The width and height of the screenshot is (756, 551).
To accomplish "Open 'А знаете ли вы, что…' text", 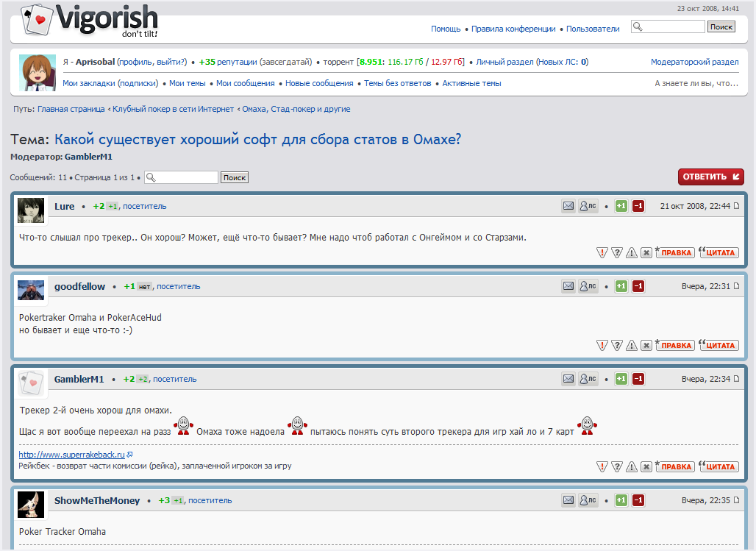I will (x=696, y=83).
